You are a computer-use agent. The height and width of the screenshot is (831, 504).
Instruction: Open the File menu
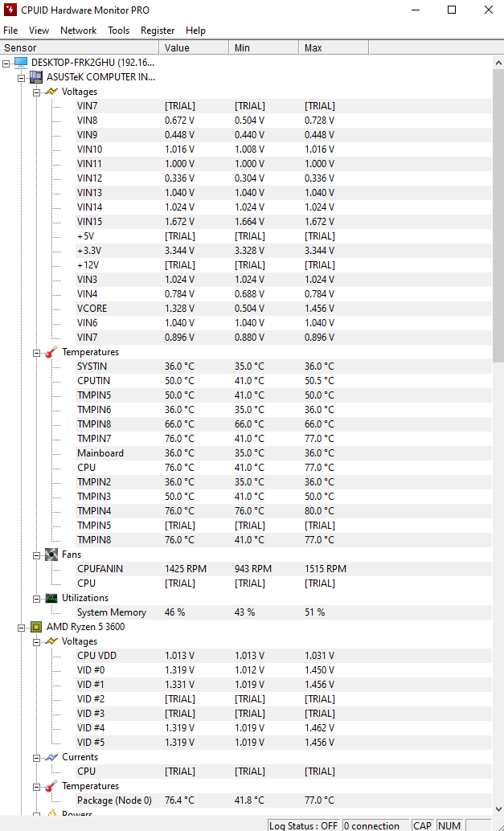(10, 31)
